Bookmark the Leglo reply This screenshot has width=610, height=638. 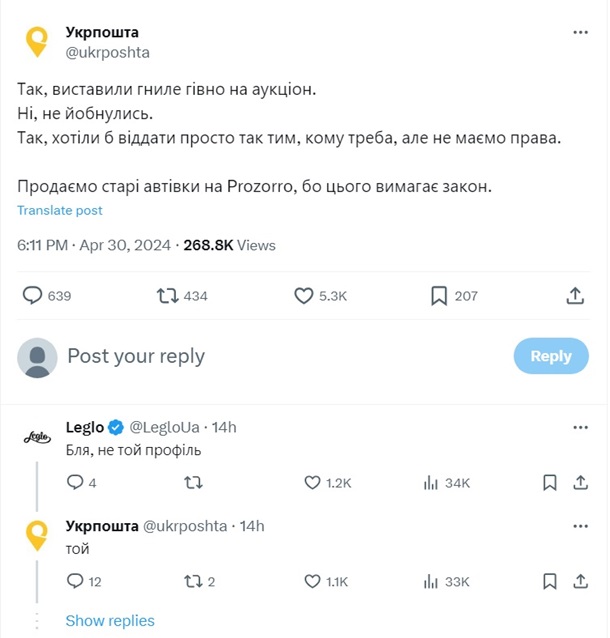tap(549, 483)
